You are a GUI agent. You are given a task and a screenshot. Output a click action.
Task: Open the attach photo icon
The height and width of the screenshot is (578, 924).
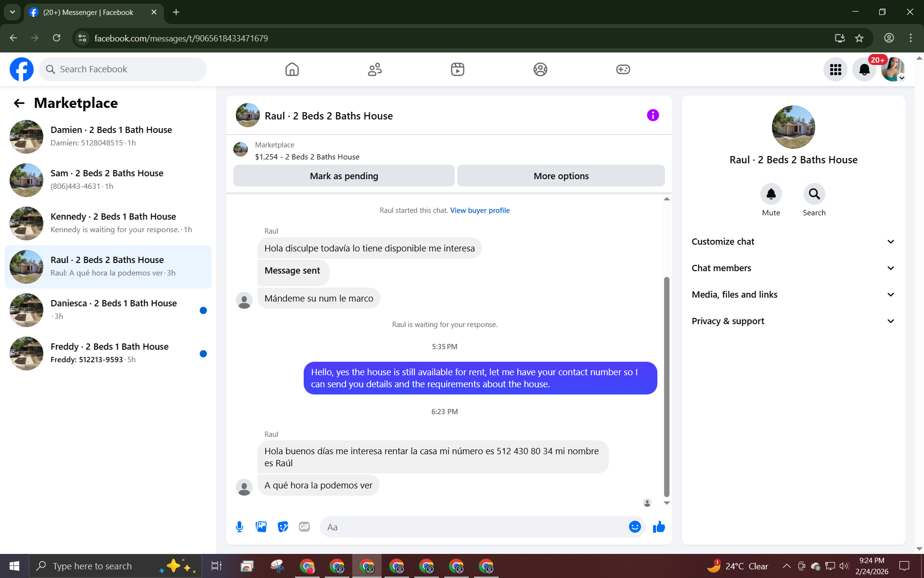pos(261,527)
